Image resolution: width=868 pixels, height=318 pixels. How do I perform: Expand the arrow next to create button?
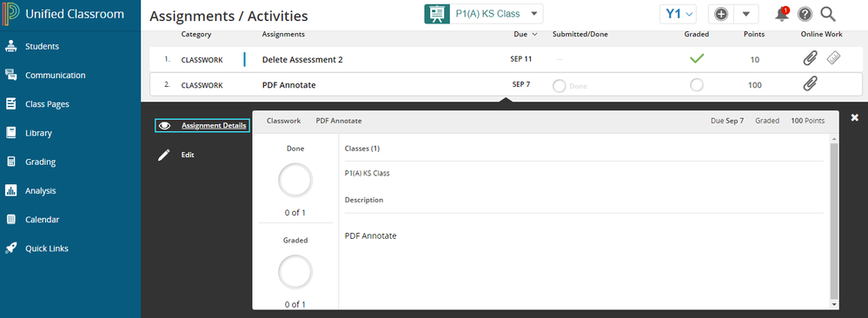pyautogui.click(x=746, y=15)
